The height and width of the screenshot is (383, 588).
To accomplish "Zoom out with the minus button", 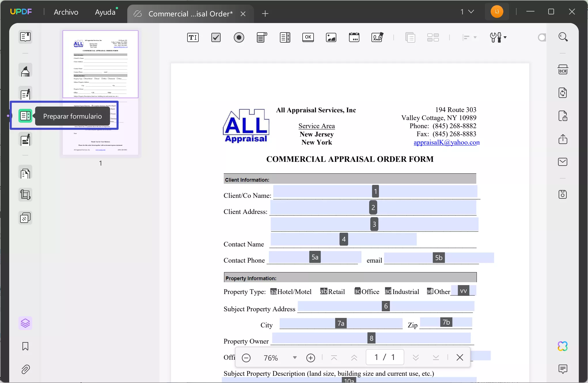I will click(246, 358).
